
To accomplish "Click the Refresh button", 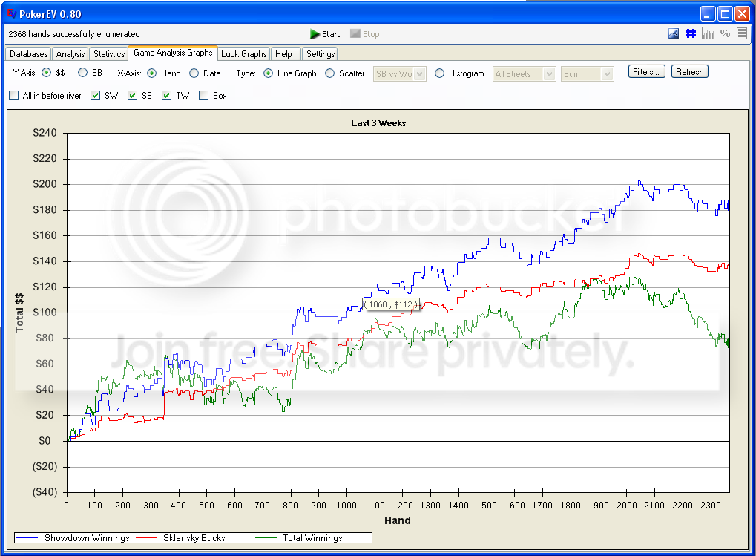I will pos(689,72).
